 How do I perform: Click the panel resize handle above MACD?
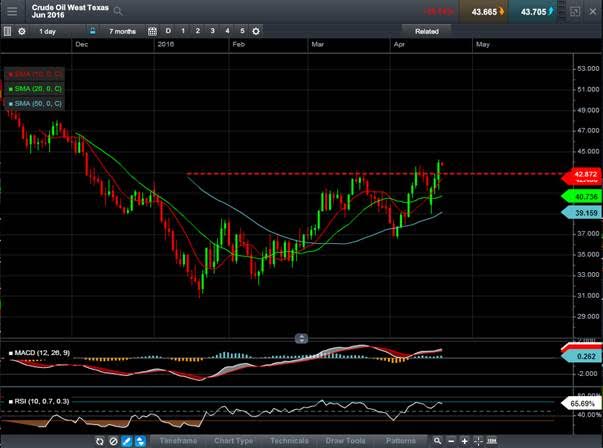tap(301, 338)
